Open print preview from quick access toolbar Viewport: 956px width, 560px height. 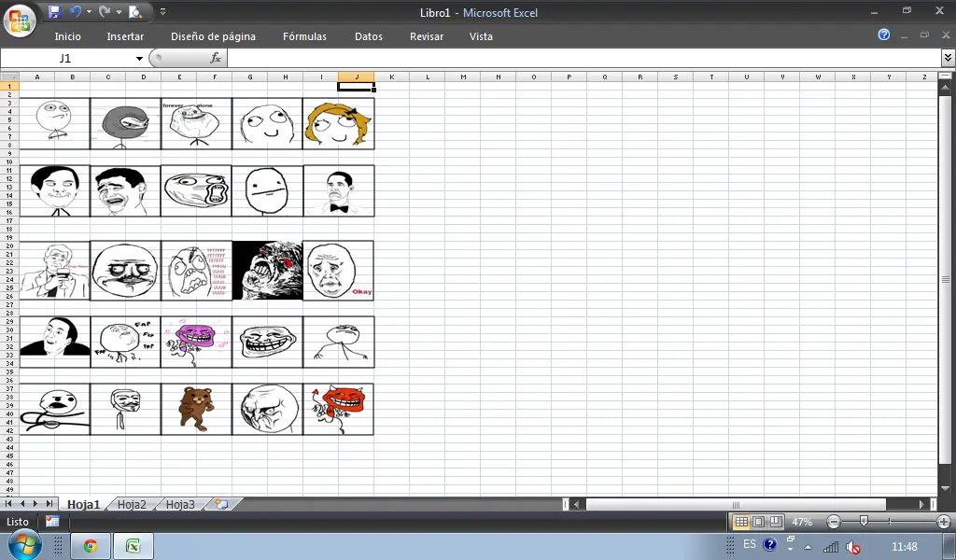click(x=135, y=11)
